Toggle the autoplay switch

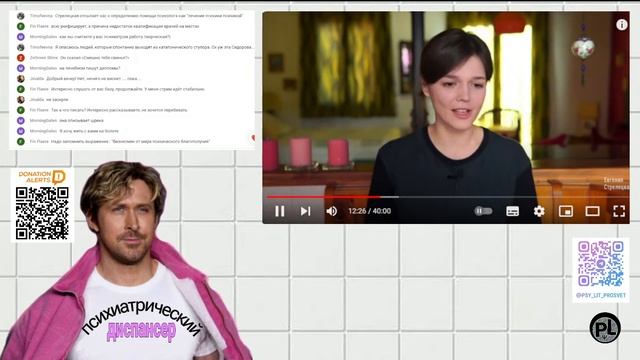(x=483, y=211)
